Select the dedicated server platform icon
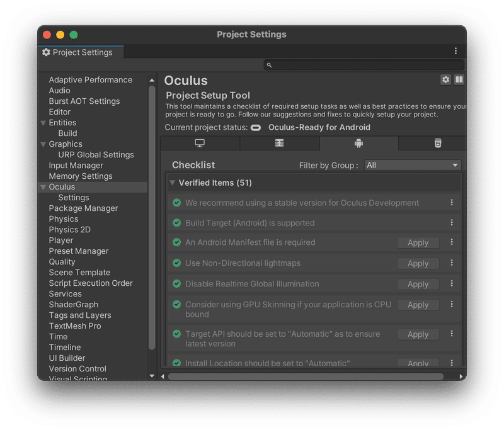The image size is (504, 430). pyautogui.click(x=279, y=143)
